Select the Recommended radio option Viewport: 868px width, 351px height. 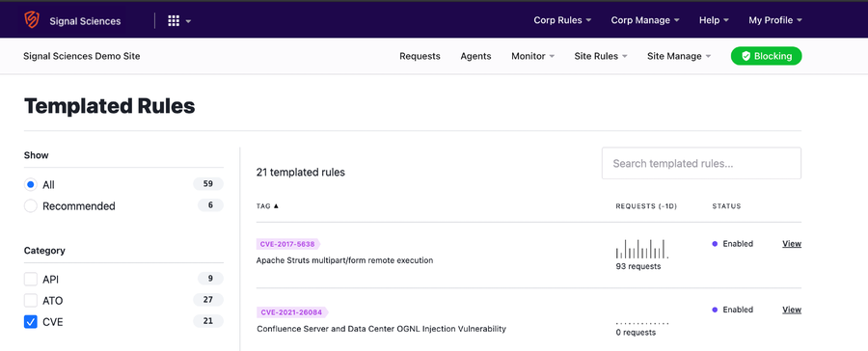pyautogui.click(x=31, y=206)
